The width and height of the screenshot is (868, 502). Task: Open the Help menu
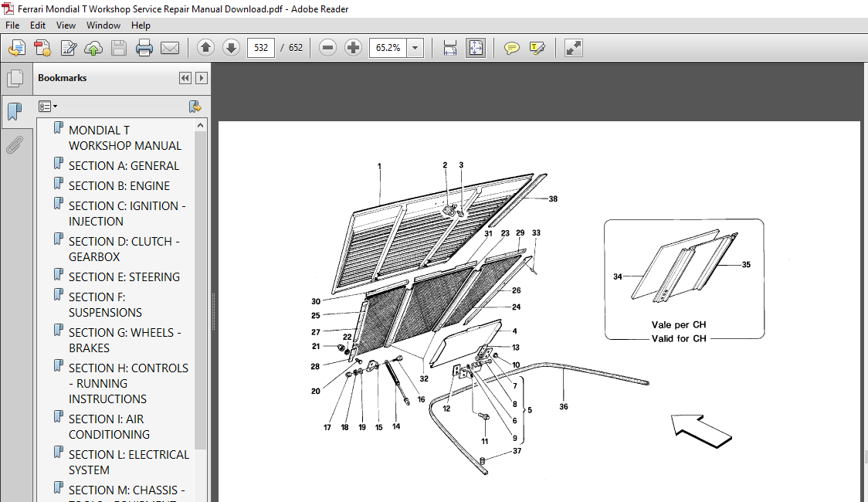point(141,25)
